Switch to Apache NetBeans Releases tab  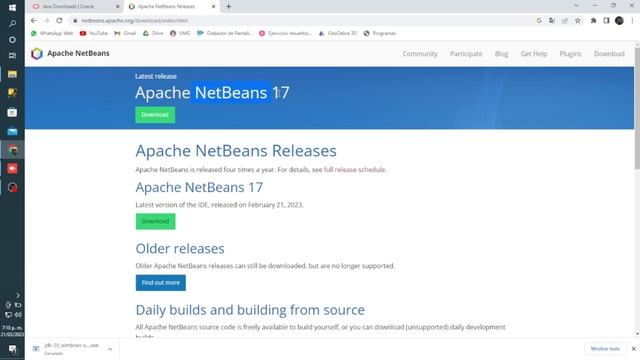click(x=171, y=7)
